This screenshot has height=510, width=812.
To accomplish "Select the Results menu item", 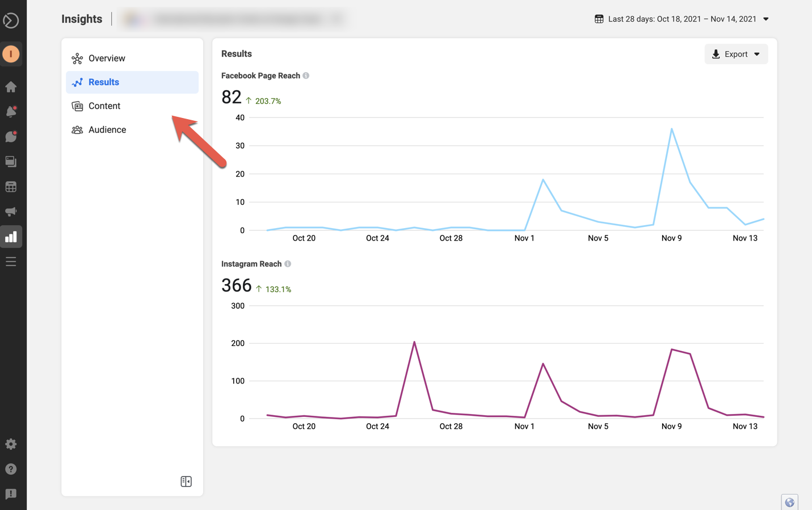I will pyautogui.click(x=132, y=82).
